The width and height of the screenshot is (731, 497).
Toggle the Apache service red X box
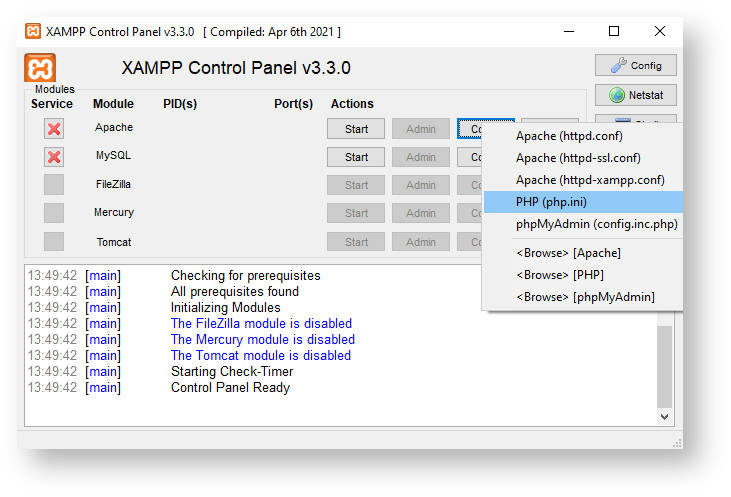coord(54,128)
